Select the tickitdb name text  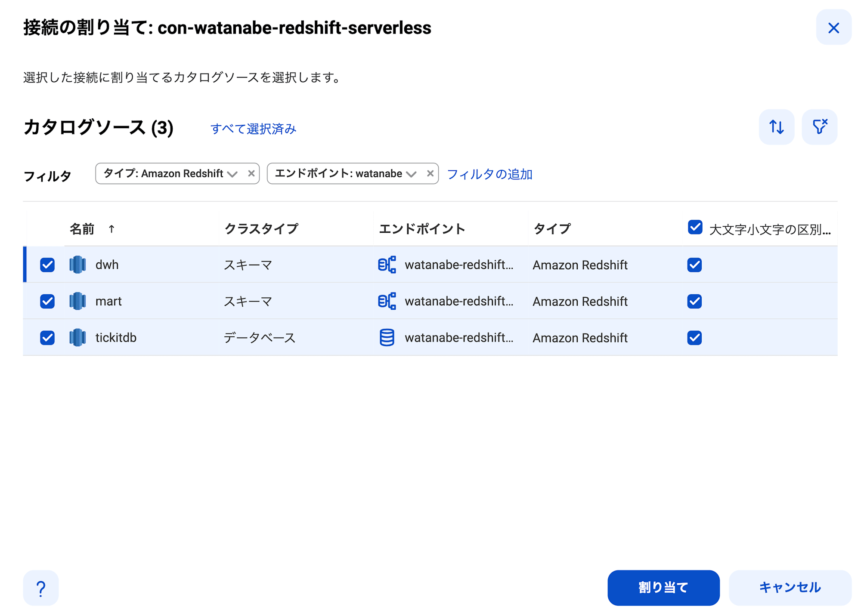point(116,338)
